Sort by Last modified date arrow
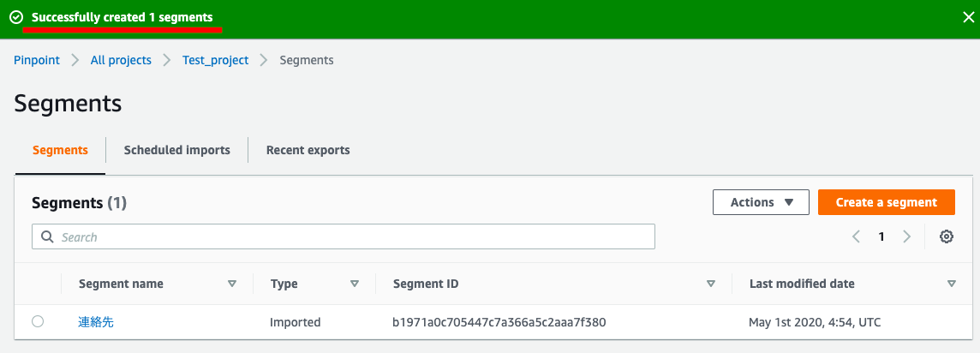Screen dimensions: 980x353 952,284
